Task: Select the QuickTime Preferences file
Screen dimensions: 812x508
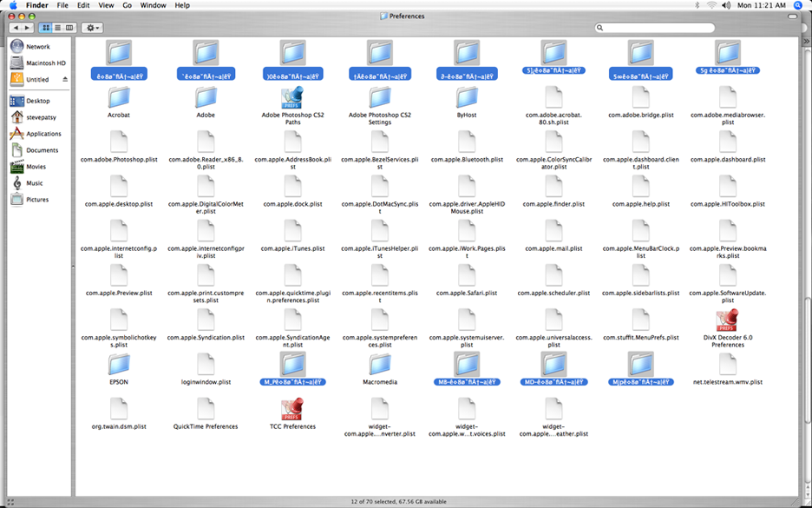Action: [206, 410]
